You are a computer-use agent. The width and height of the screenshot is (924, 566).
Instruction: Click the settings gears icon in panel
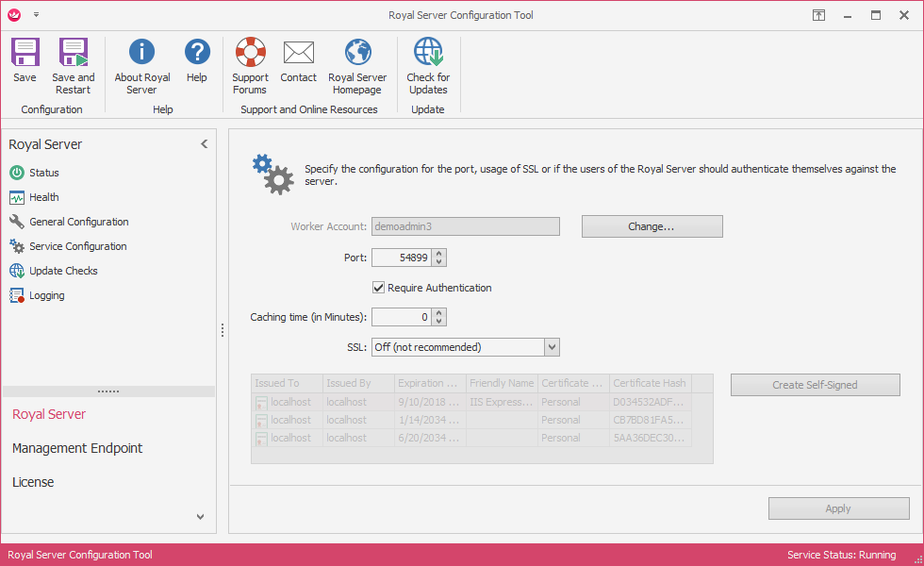(x=272, y=175)
